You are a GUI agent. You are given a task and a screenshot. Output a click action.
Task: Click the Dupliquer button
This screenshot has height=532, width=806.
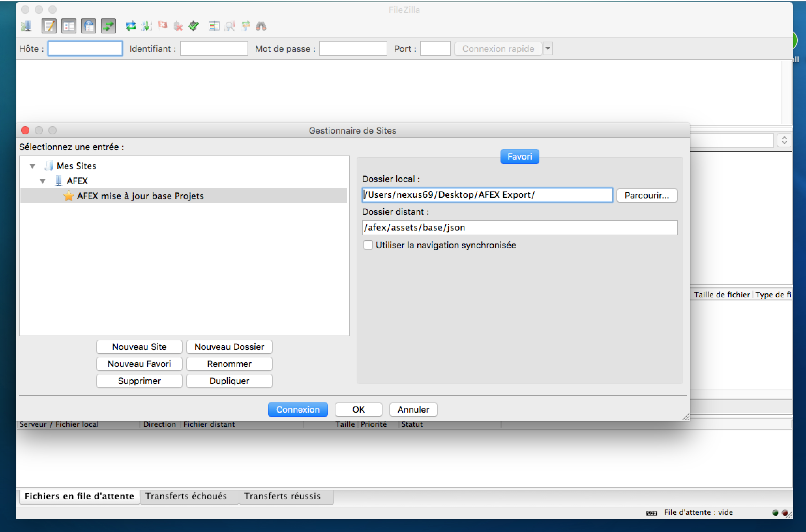coord(229,381)
